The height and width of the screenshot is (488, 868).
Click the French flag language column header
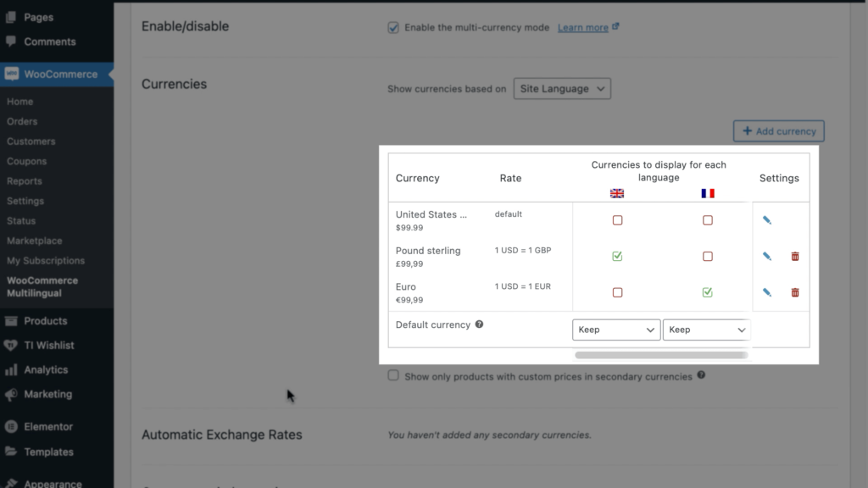(708, 193)
